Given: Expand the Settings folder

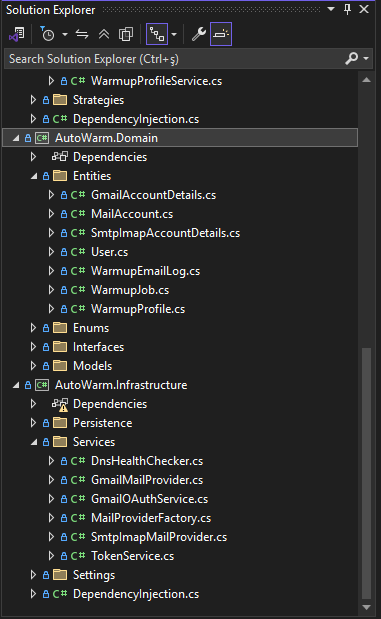Looking at the screenshot, I should click(33, 575).
